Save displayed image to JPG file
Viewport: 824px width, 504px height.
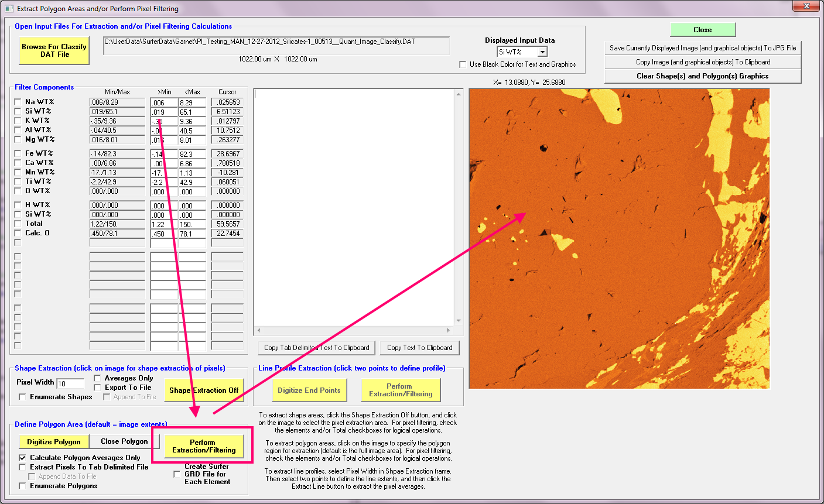702,48
